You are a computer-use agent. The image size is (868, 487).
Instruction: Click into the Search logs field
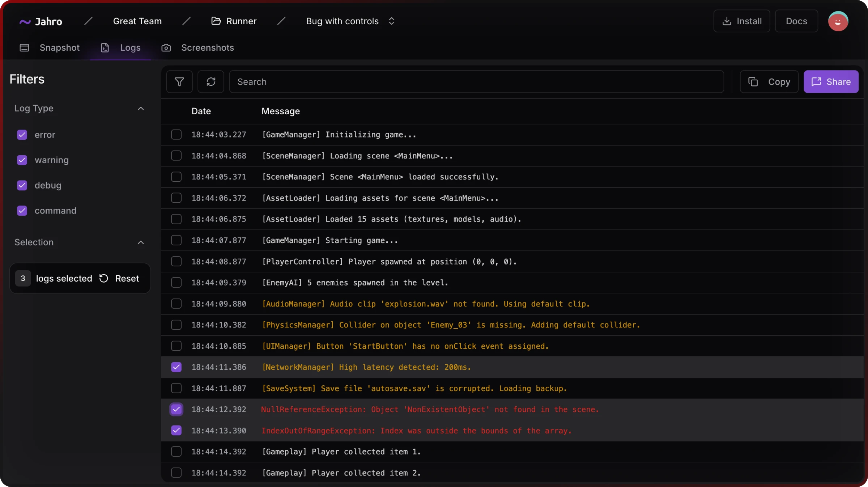[x=476, y=82]
